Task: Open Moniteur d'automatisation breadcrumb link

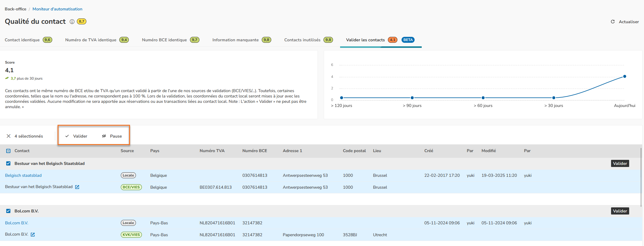Action: click(x=58, y=9)
